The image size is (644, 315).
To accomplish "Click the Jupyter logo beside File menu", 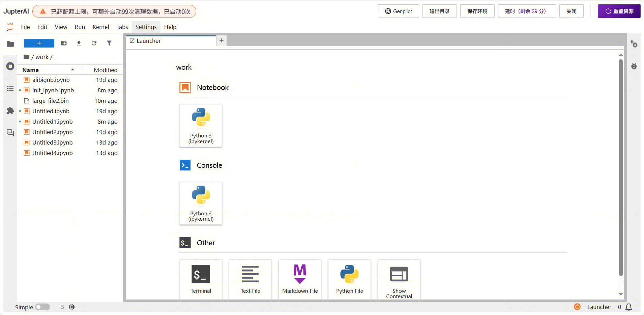I will point(10,27).
